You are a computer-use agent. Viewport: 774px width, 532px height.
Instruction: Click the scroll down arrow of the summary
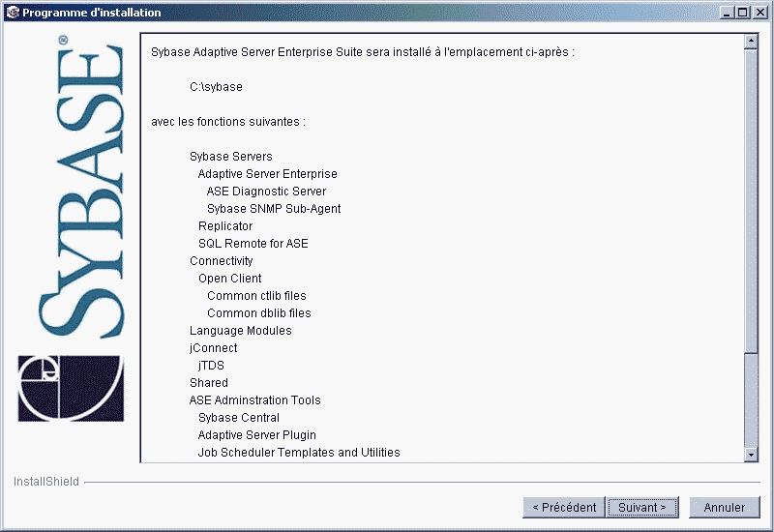[751, 455]
